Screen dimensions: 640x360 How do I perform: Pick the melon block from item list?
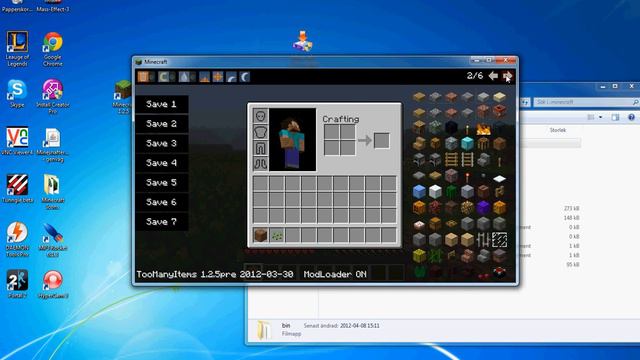click(x=419, y=256)
